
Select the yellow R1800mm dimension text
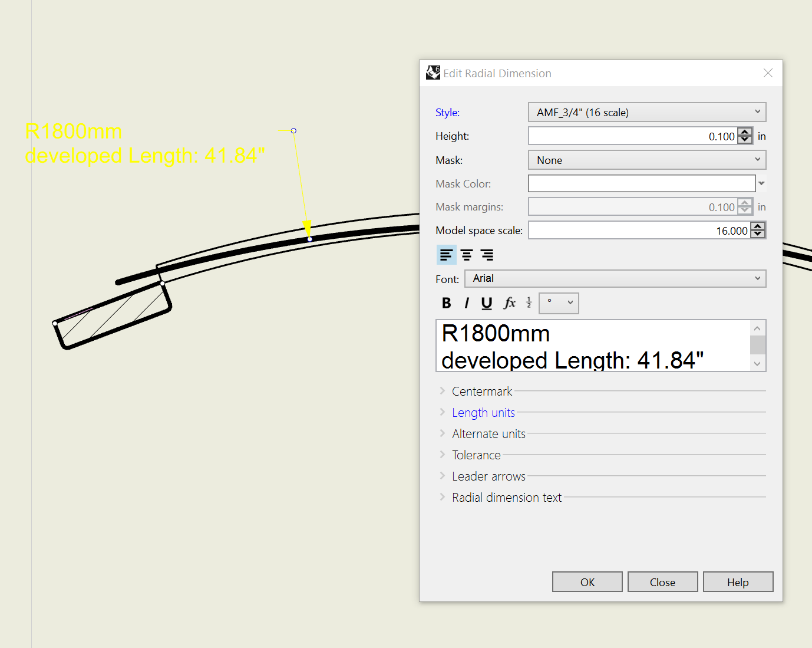click(74, 131)
